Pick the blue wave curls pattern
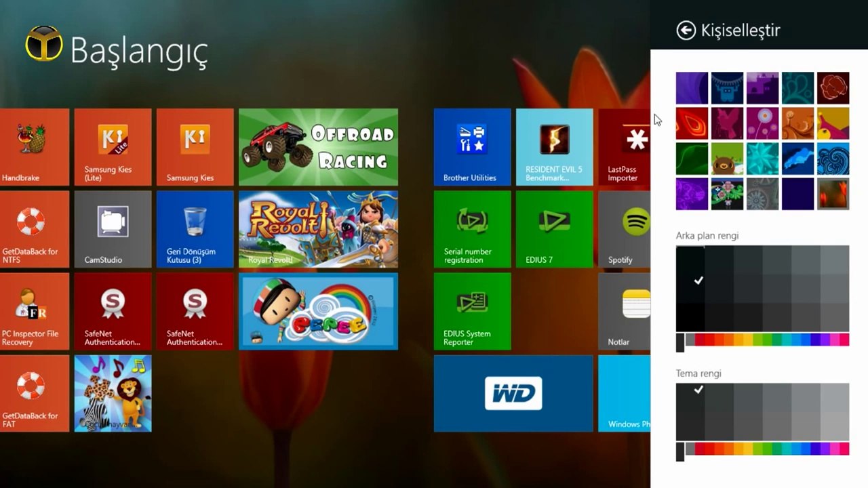 833,159
